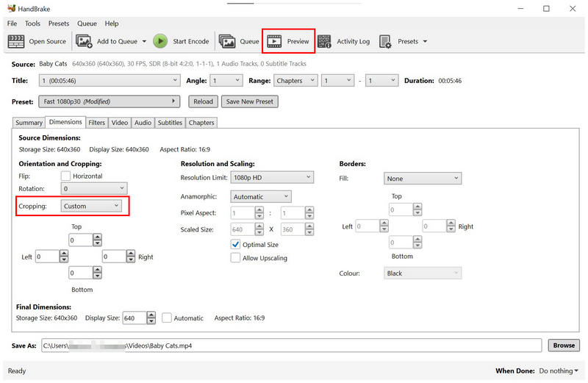Switch to the Filters tab

[x=96, y=123]
